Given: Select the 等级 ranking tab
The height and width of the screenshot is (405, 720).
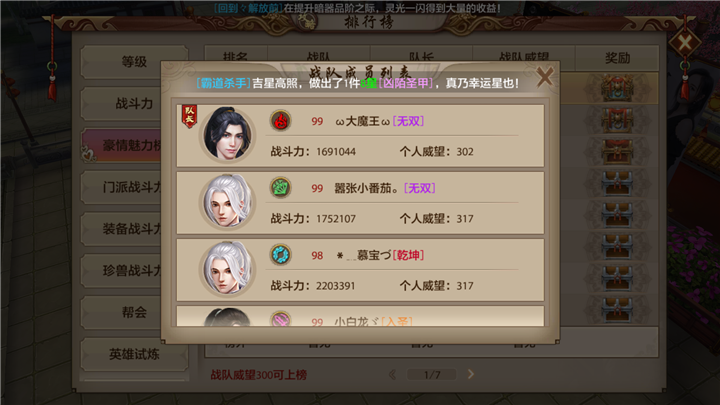Looking at the screenshot, I should coord(134,62).
